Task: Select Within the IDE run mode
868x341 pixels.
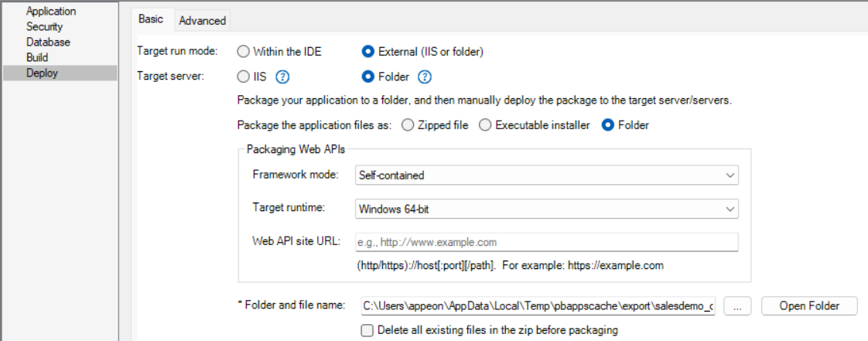Action: tap(243, 52)
